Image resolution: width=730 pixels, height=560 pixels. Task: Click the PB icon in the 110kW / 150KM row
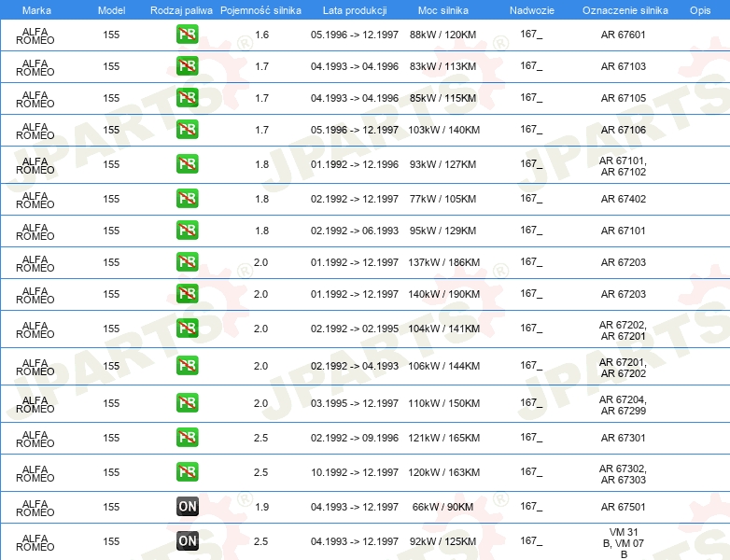[x=187, y=403]
